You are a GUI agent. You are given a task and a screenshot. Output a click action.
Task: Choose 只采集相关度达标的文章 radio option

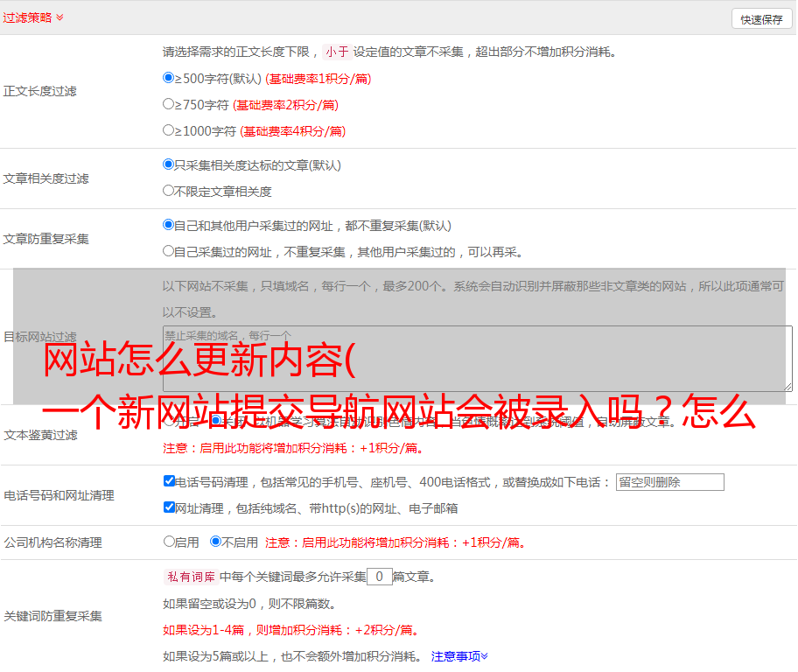pos(169,164)
